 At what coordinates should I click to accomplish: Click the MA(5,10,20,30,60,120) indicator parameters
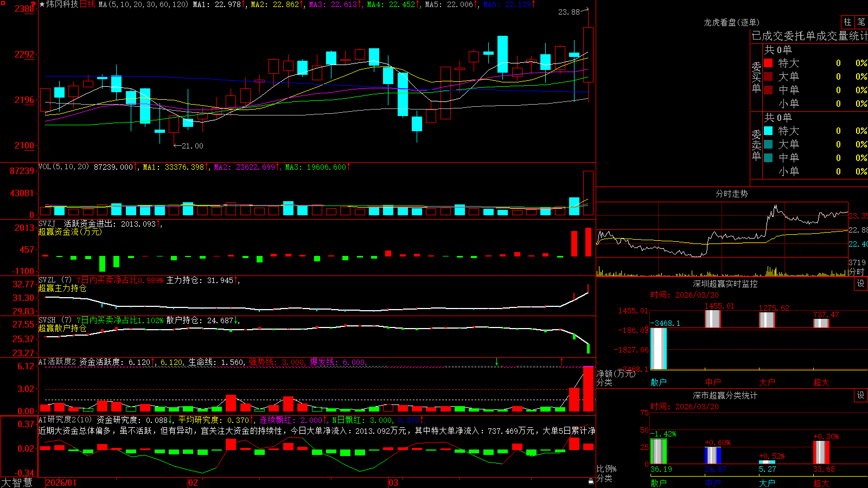click(143, 4)
